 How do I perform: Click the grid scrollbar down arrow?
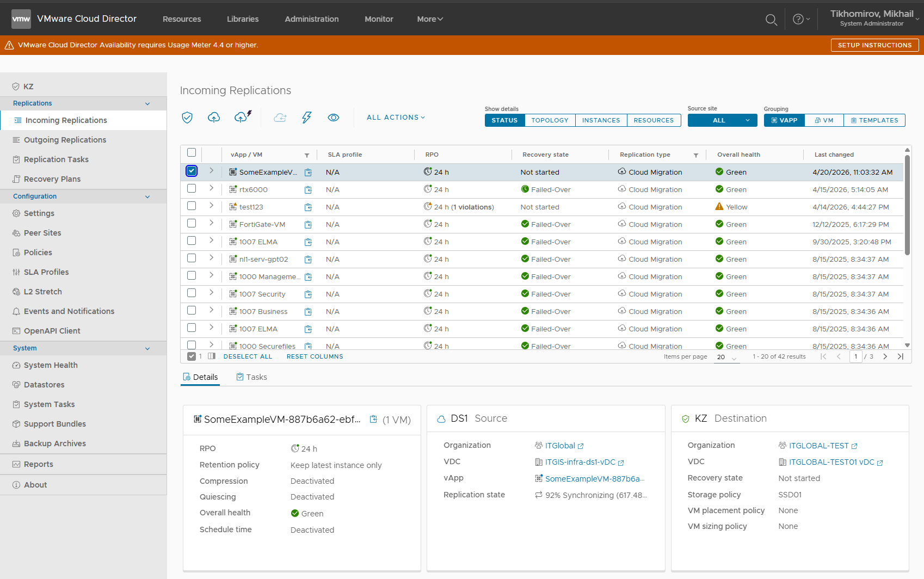[x=907, y=345]
